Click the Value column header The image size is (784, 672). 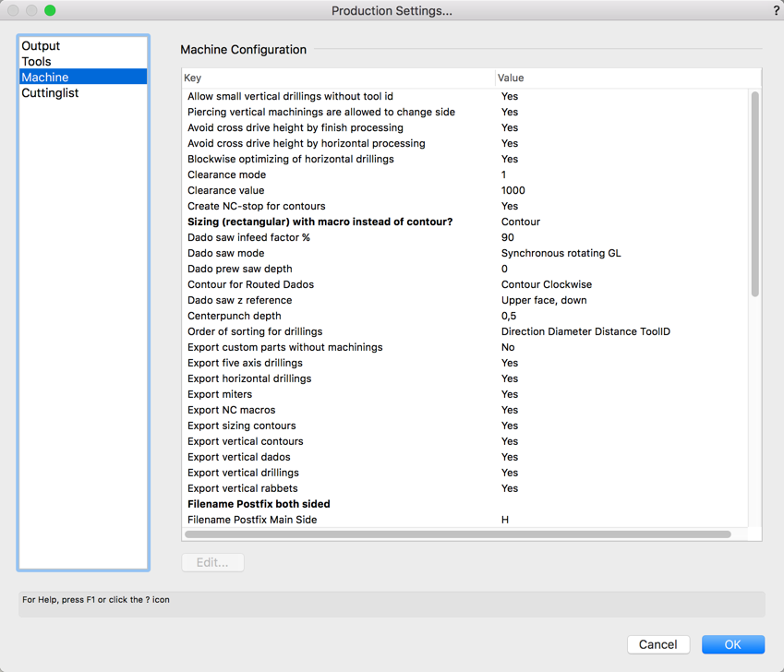pos(628,78)
